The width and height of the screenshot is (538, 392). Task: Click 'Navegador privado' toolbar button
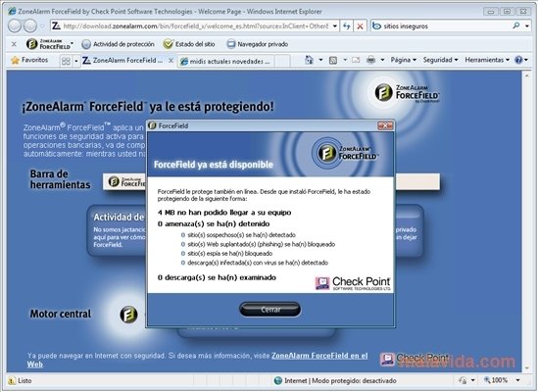258,44
